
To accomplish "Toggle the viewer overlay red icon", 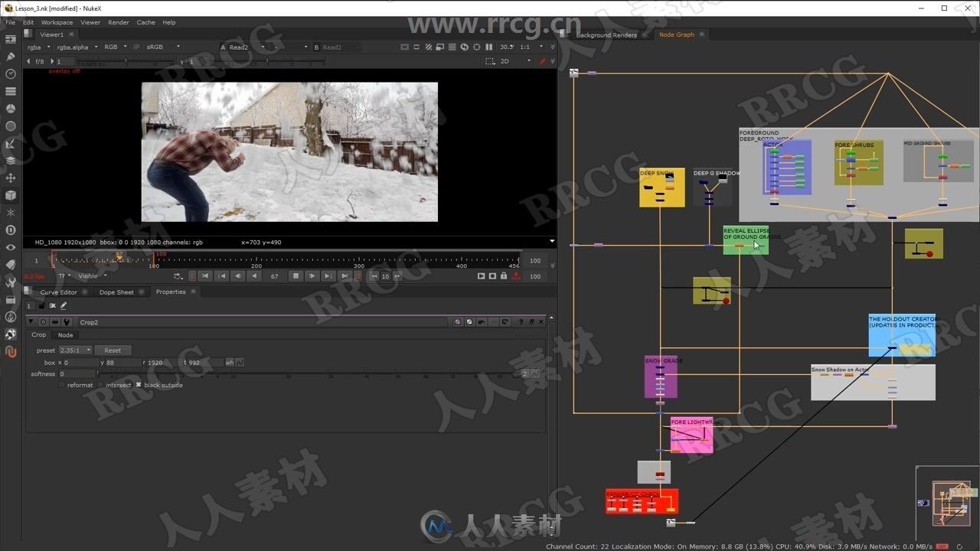I will coord(542,61).
